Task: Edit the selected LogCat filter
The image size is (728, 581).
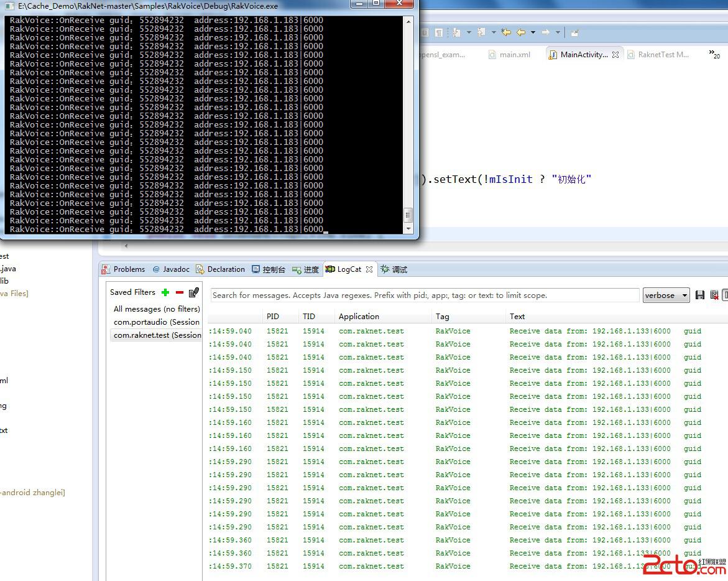Action: click(194, 292)
